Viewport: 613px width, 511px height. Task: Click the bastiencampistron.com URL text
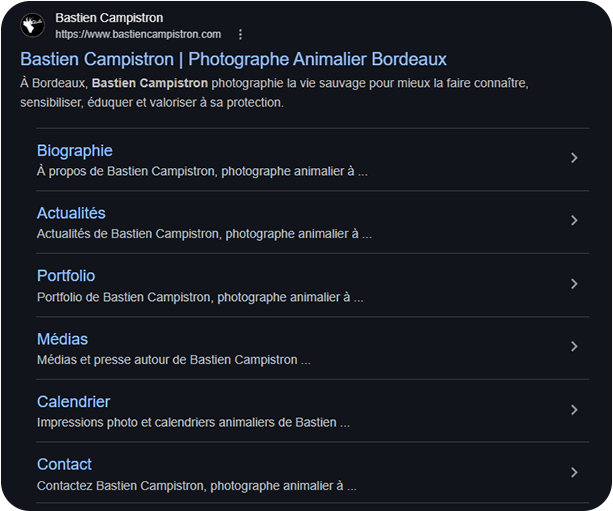[x=138, y=34]
